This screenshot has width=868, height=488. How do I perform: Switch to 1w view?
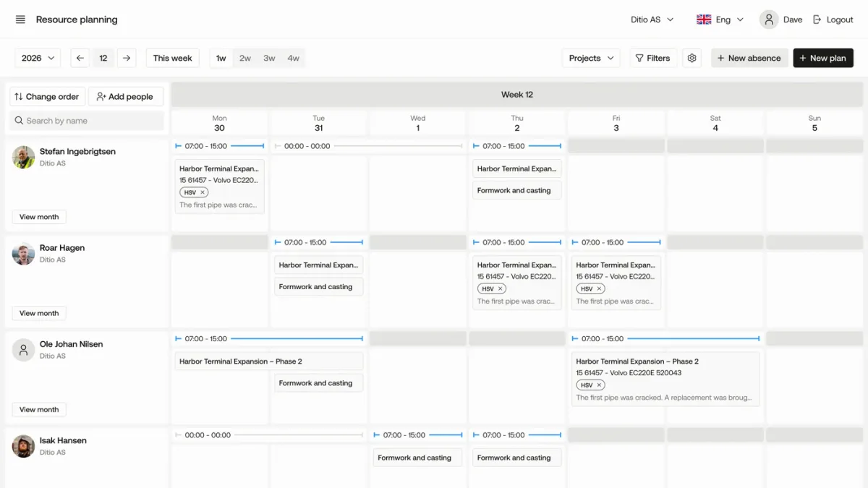[x=221, y=59]
